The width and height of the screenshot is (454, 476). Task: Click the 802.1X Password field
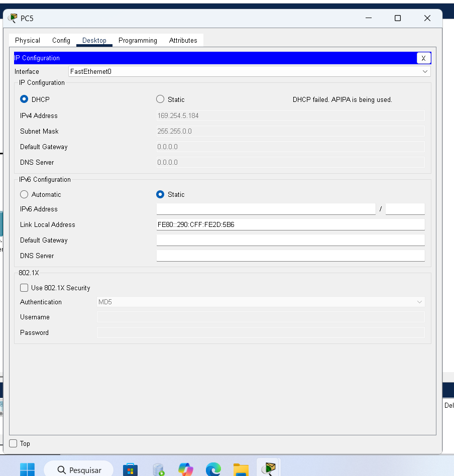[261, 332]
